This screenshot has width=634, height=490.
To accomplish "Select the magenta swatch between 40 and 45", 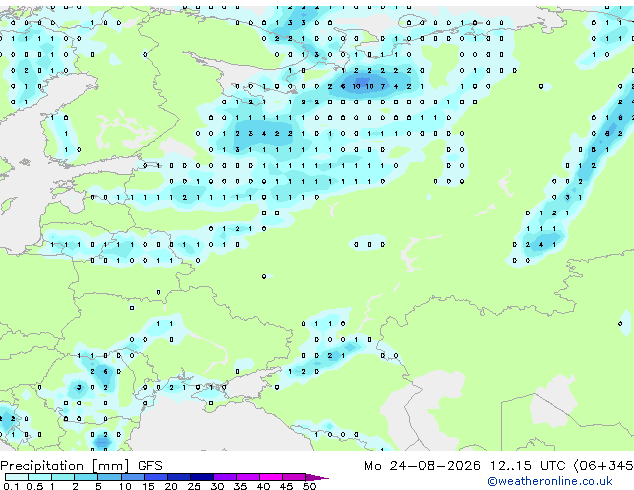I will click(x=271, y=477).
